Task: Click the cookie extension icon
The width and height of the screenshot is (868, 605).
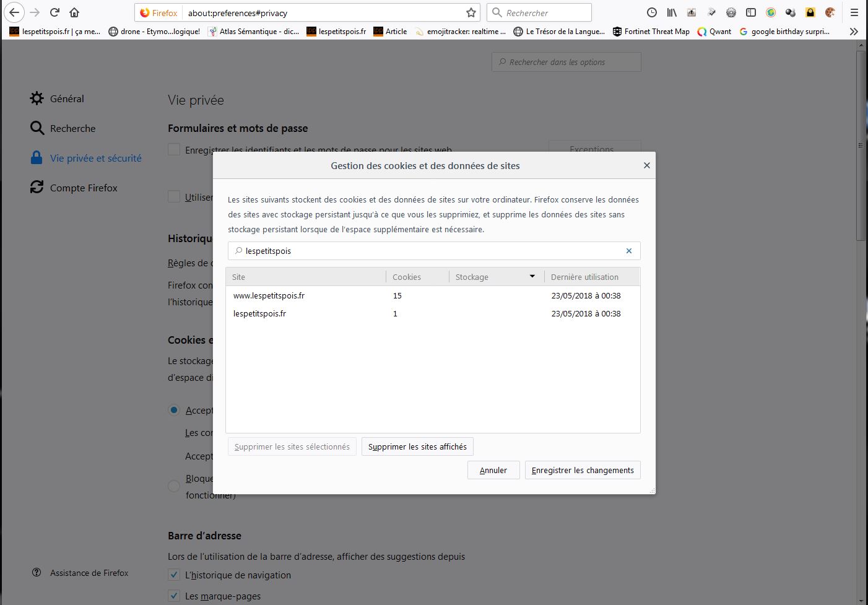Action: click(830, 12)
